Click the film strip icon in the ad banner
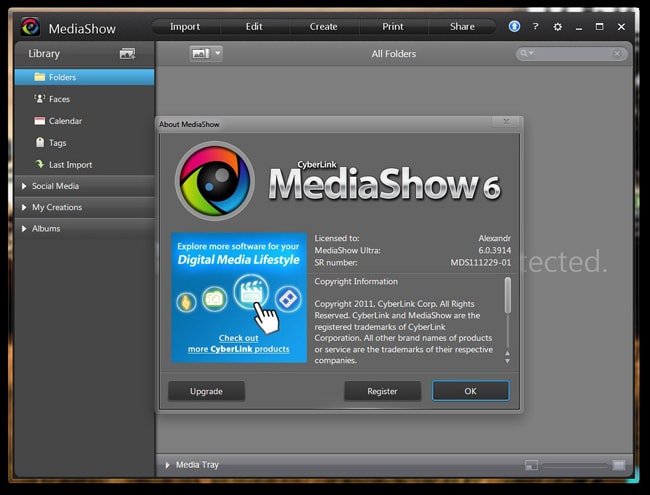This screenshot has height=495, width=650. coord(289,298)
